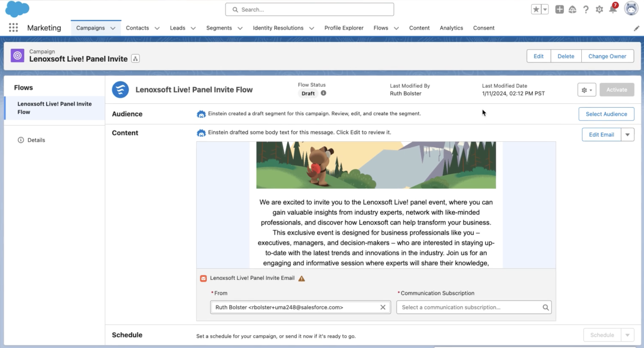Click the Marketing app name
The image size is (644, 348).
(x=44, y=28)
